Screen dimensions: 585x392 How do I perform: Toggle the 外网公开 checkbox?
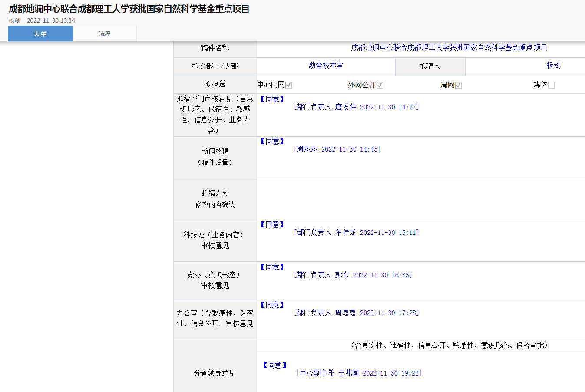380,86
